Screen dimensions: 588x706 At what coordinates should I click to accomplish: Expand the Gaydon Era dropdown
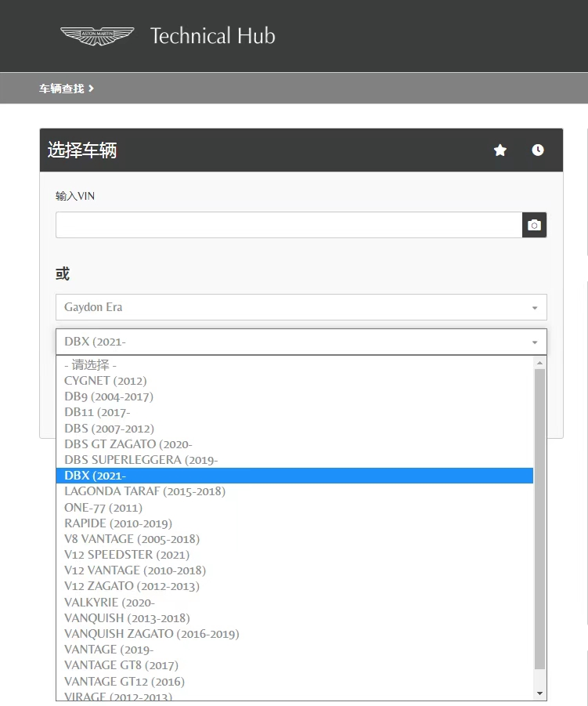coord(301,307)
